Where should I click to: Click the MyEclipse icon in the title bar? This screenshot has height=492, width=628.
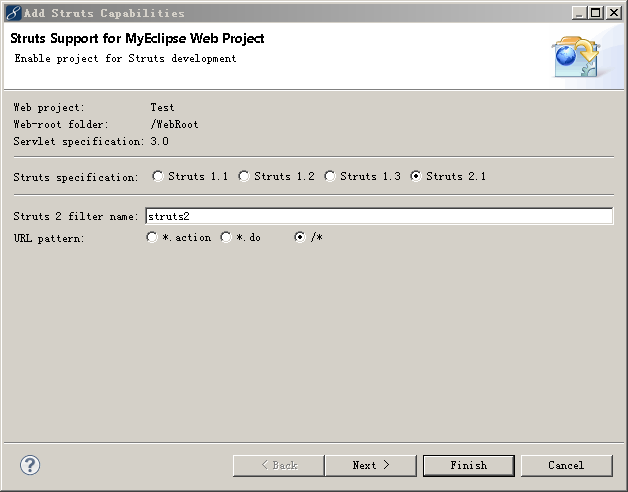[x=13, y=13]
